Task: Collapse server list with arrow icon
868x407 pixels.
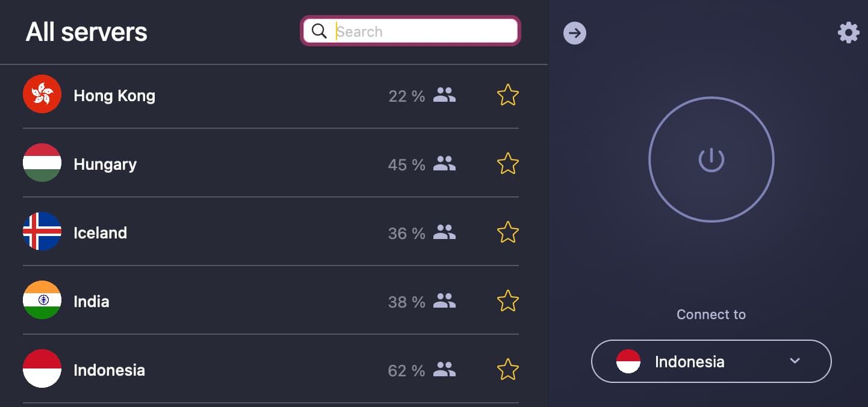Action: [x=575, y=33]
